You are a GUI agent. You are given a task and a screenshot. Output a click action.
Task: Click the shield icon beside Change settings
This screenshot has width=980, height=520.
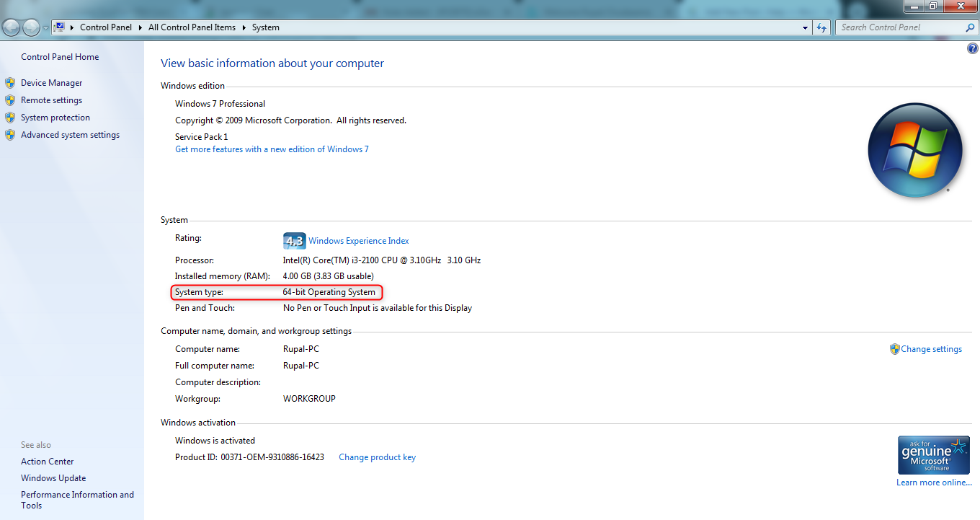[895, 349]
